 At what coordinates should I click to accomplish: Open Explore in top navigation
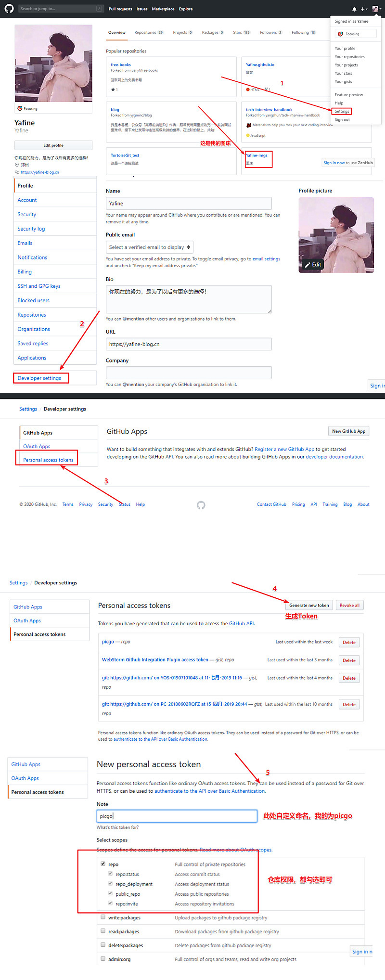point(186,9)
